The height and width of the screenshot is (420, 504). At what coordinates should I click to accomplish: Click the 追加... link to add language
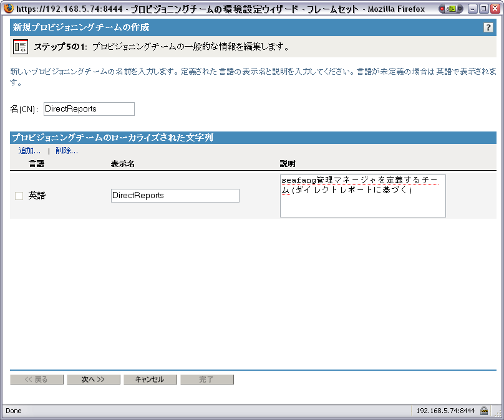(29, 151)
